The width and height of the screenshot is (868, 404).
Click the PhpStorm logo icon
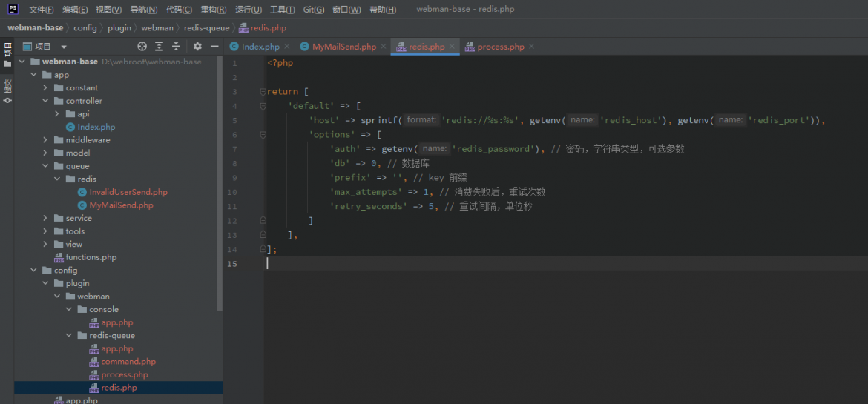(x=12, y=9)
